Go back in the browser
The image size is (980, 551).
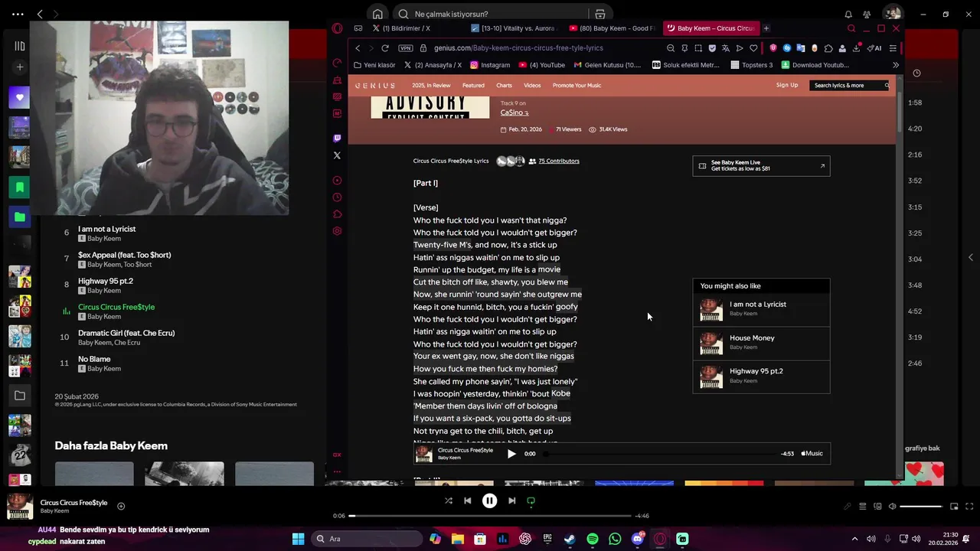coord(358,47)
